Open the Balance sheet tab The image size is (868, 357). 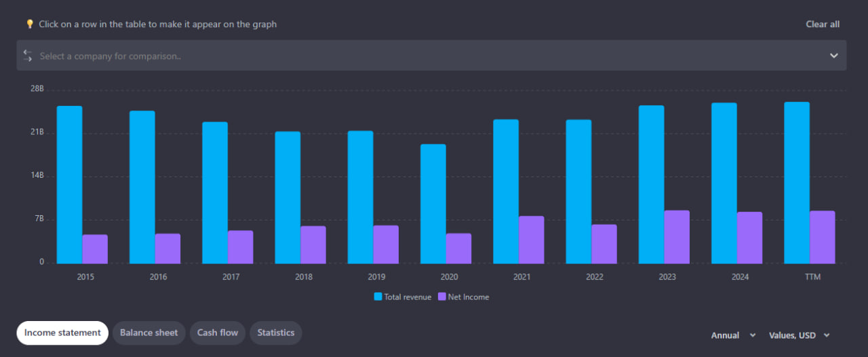tap(149, 333)
